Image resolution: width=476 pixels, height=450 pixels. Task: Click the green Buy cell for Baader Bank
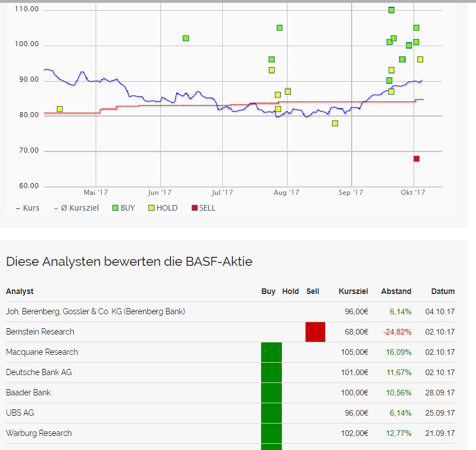271,393
